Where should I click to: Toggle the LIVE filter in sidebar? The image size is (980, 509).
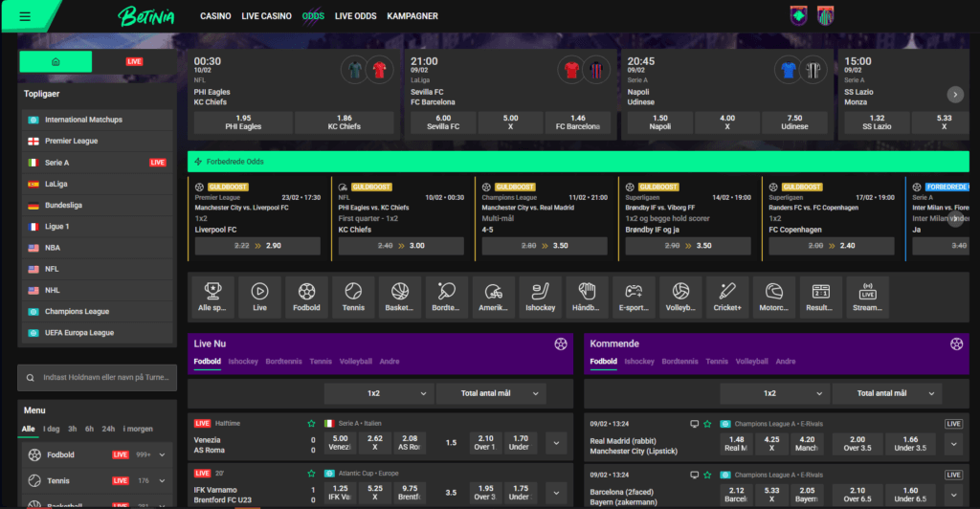134,62
